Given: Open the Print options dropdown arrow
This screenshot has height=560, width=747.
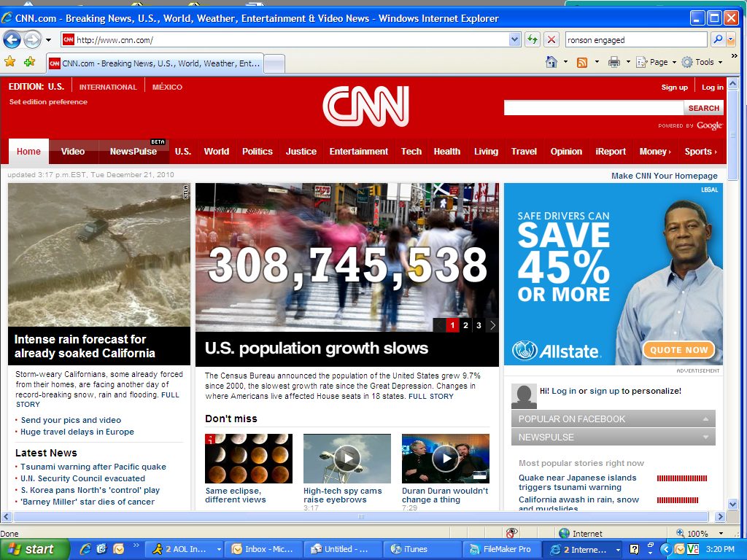Looking at the screenshot, I should tap(628, 62).
